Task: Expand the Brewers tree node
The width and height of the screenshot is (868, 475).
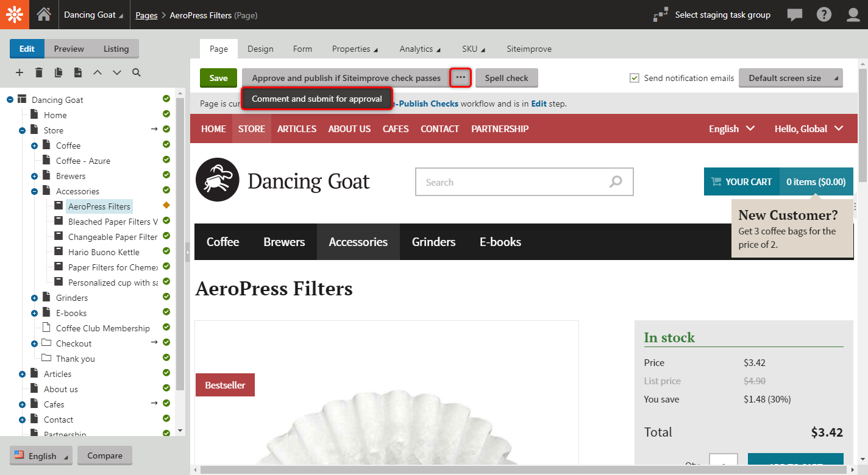Action: pos(34,176)
